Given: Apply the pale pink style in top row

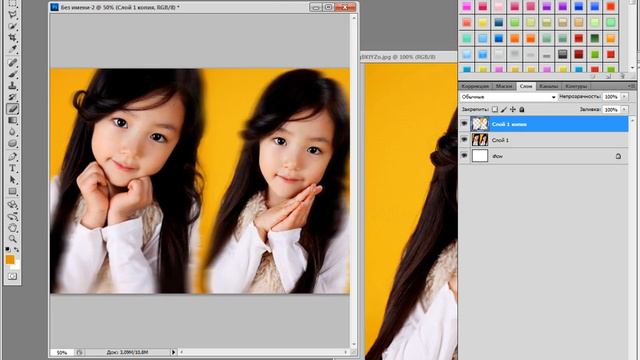Looking at the screenshot, I should pyautogui.click(x=498, y=6).
